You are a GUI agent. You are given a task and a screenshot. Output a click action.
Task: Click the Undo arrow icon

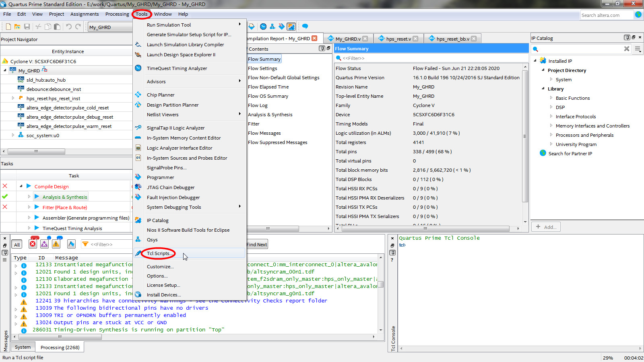click(x=69, y=27)
